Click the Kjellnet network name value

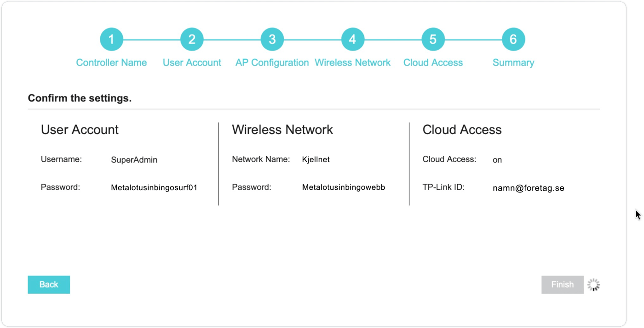click(316, 160)
